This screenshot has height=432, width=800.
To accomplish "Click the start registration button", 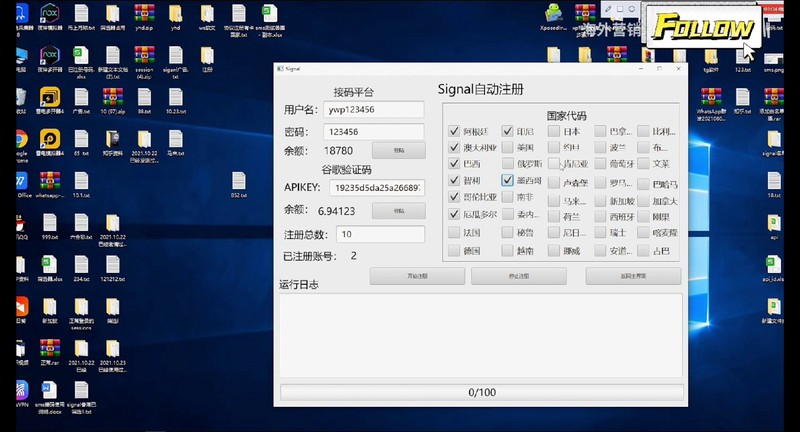I will 417,276.
